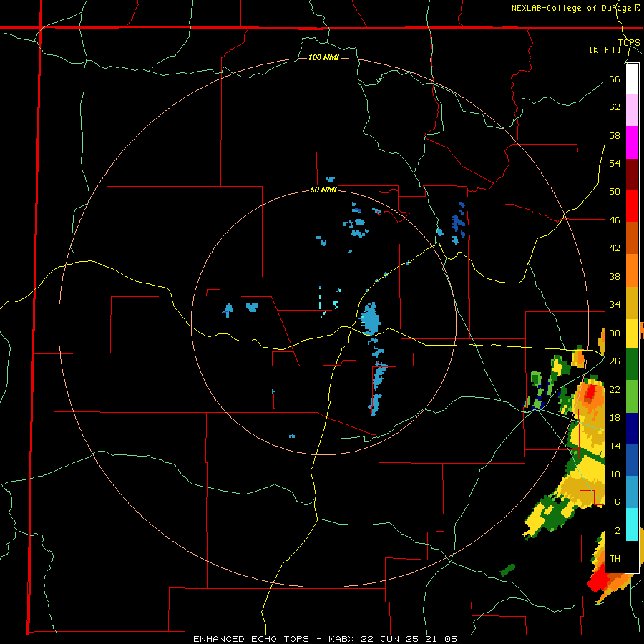Click the 38 legend value
This screenshot has height=644, width=644.
(615, 276)
